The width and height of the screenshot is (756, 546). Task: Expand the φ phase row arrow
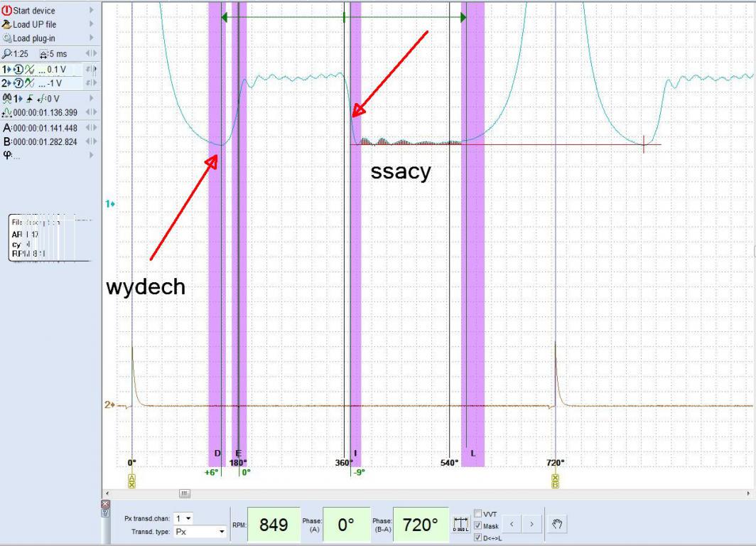point(91,155)
